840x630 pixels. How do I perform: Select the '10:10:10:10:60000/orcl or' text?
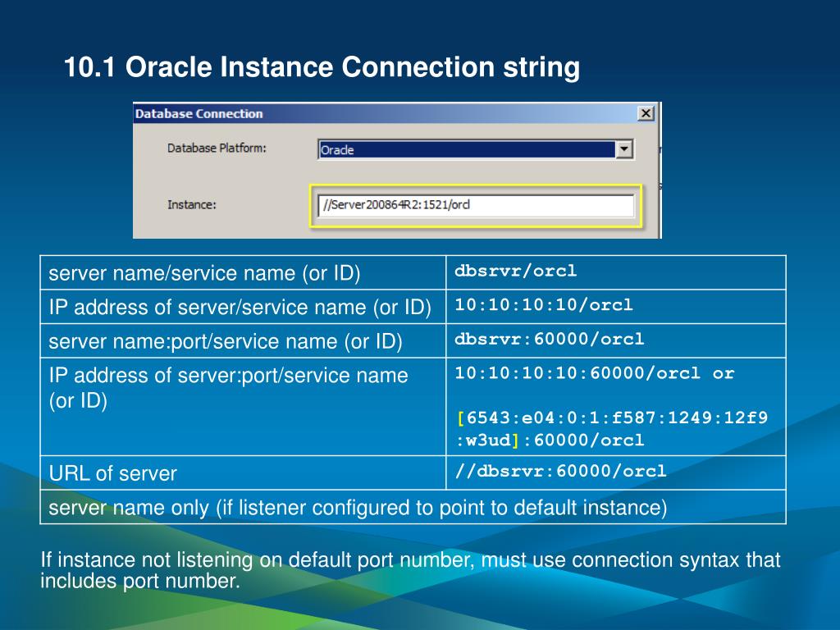pos(595,373)
